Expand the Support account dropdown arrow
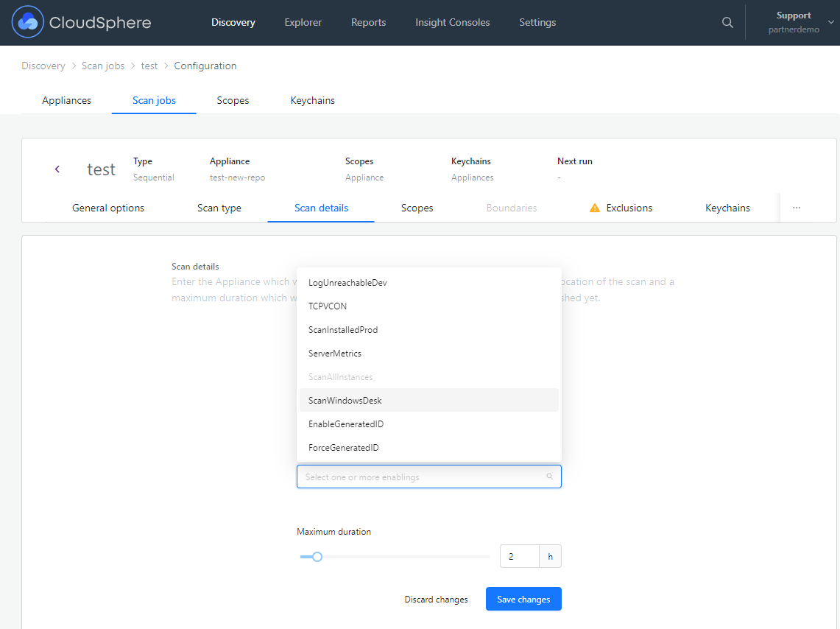Screen dimensions: 840x629 click(831, 23)
